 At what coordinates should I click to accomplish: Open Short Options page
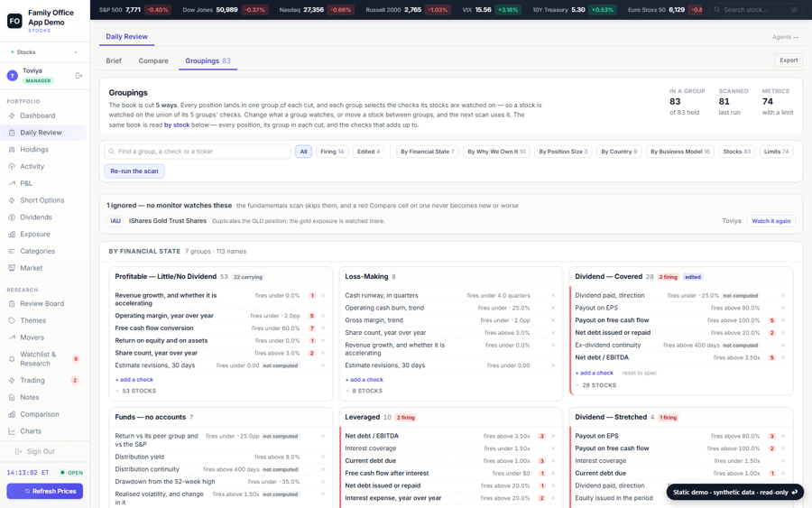click(43, 200)
